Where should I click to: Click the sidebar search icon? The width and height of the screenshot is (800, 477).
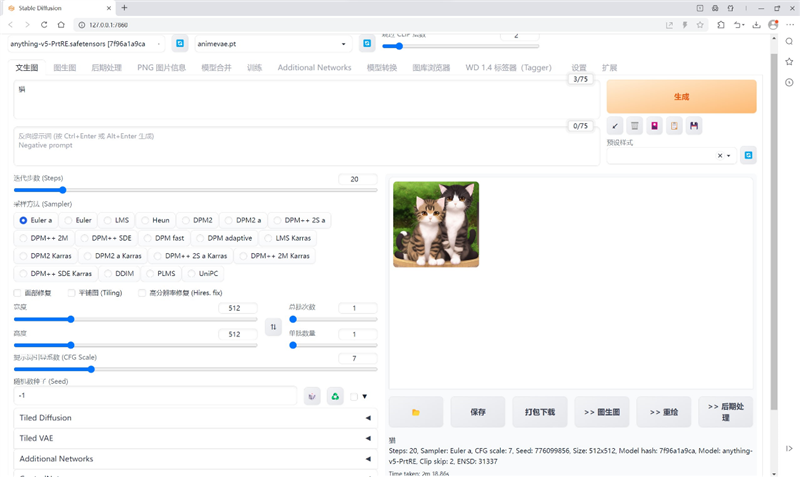point(789,41)
